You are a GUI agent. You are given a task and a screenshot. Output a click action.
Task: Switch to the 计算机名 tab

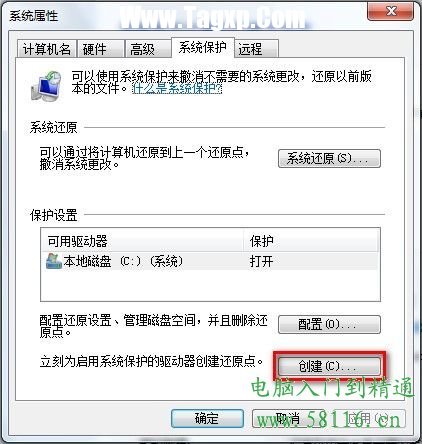tap(47, 49)
